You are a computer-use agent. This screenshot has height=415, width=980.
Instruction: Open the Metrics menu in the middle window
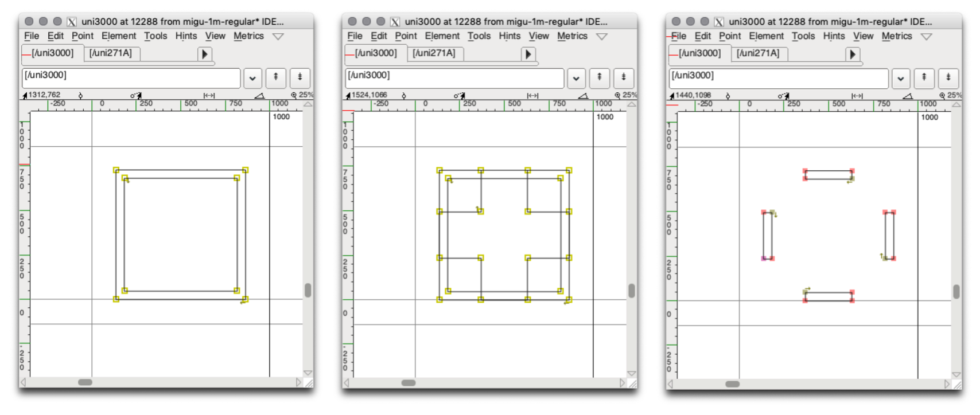572,36
